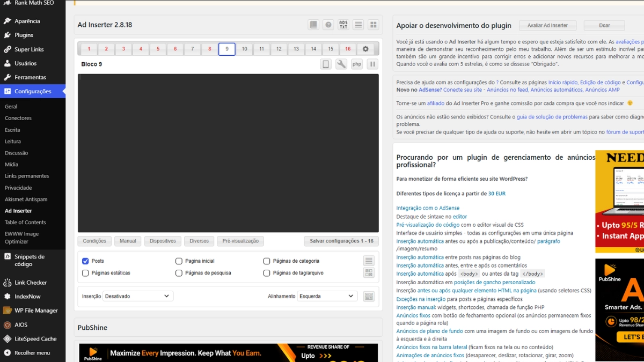Open the Exceções na inserção link
Viewport: 644px width, 362px height.
[x=421, y=299]
